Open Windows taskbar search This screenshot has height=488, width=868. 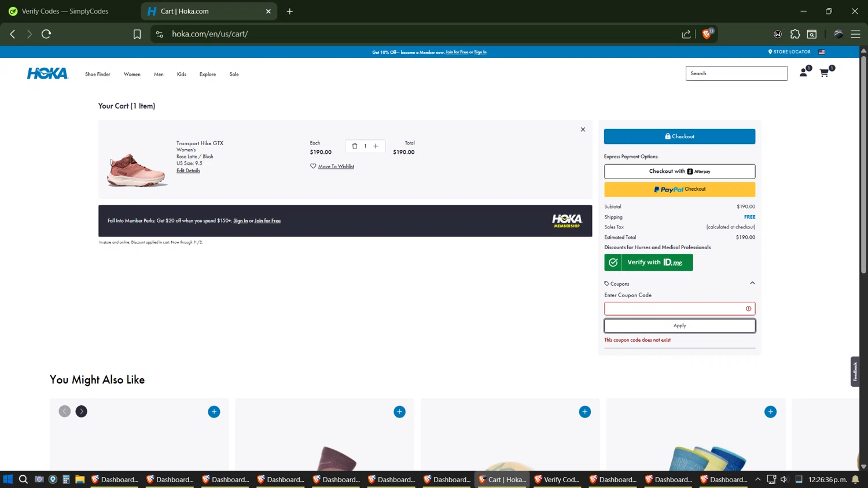23,479
